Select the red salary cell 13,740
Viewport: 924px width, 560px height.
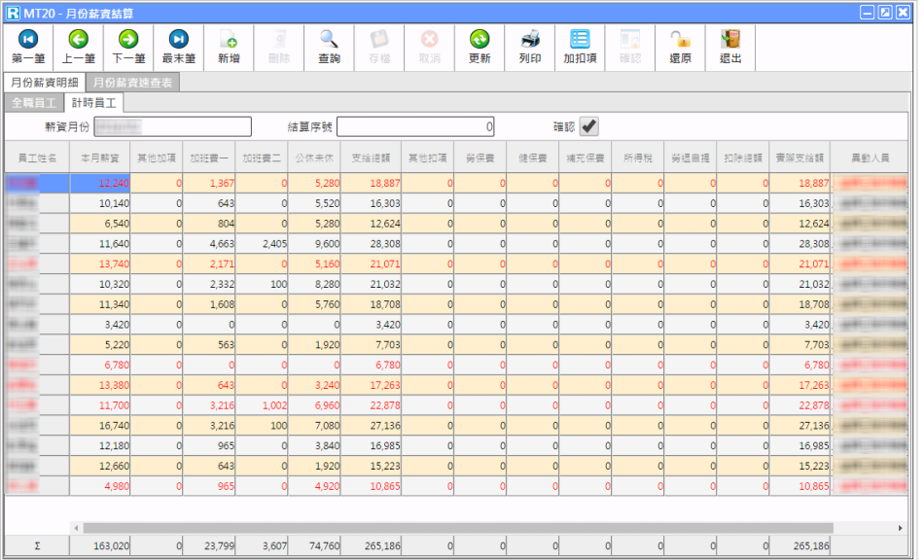pyautogui.click(x=99, y=263)
